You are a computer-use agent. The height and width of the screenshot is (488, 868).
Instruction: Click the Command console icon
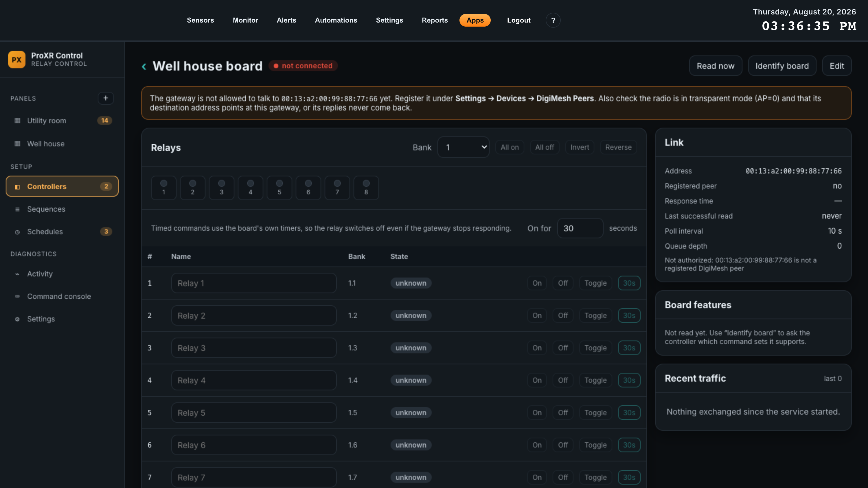(x=18, y=296)
